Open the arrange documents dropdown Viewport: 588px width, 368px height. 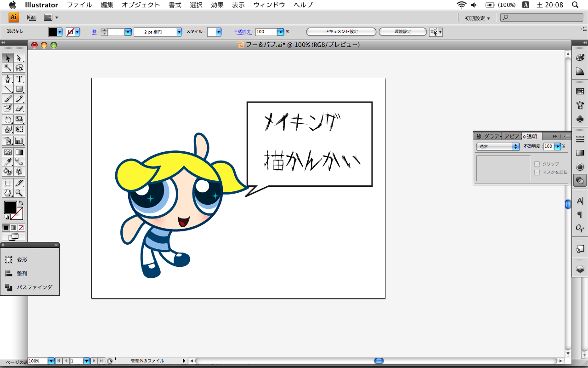(51, 17)
